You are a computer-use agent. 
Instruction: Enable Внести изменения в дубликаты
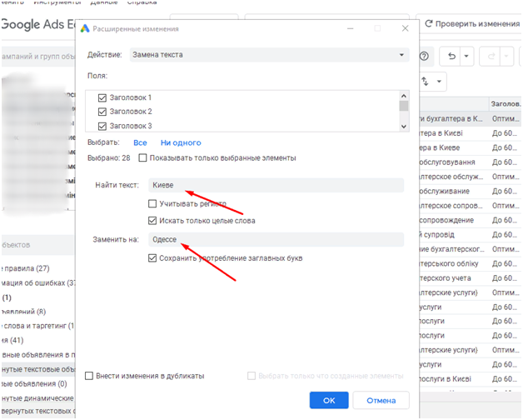89,376
